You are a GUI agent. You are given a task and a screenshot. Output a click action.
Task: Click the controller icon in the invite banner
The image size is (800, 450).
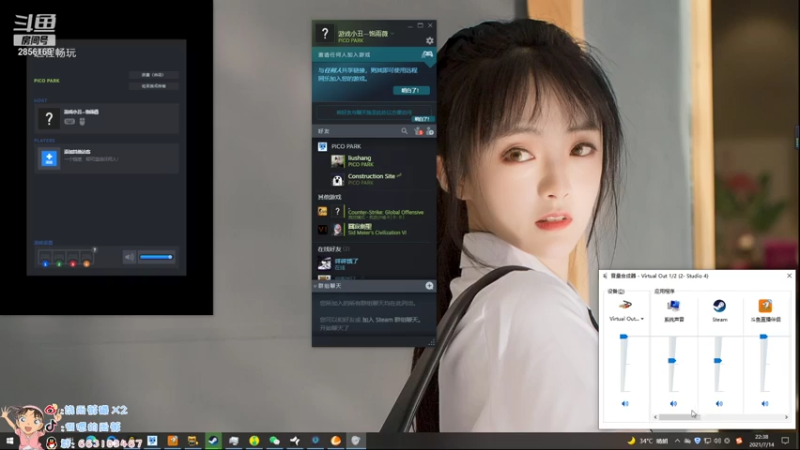pyautogui.click(x=427, y=54)
